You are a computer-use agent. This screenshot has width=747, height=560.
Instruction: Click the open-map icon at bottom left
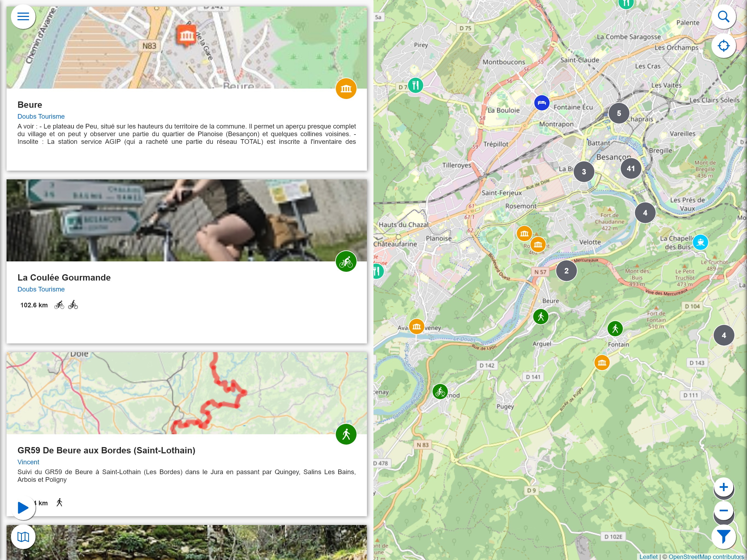(x=23, y=536)
